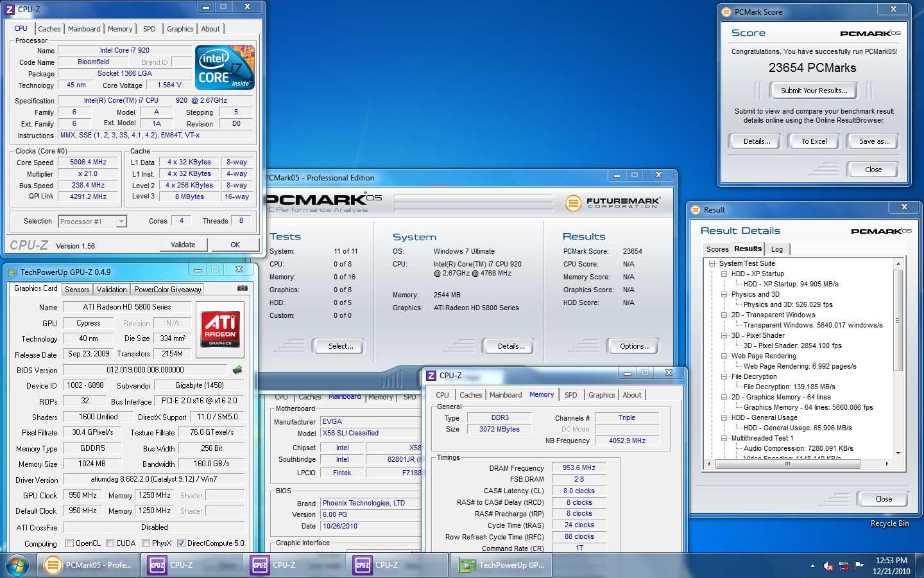The width and height of the screenshot is (924, 578).
Task: Toggle the PhysX checkbox in GPU-Z
Action: click(146, 543)
